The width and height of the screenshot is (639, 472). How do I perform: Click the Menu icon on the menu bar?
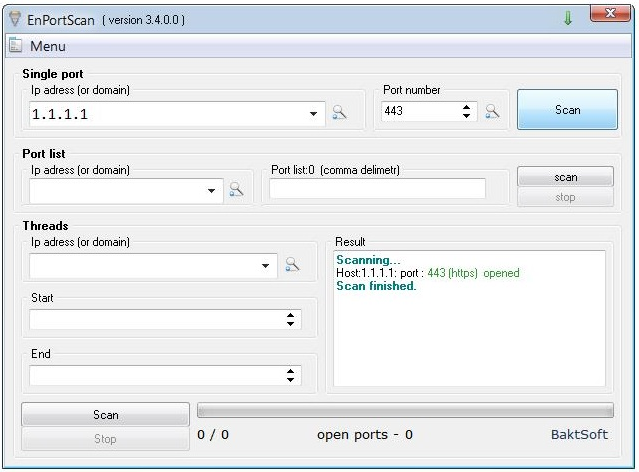click(15, 45)
